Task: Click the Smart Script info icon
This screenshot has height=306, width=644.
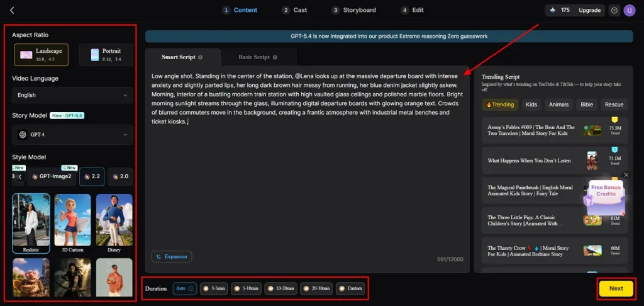Action: pyautogui.click(x=201, y=57)
